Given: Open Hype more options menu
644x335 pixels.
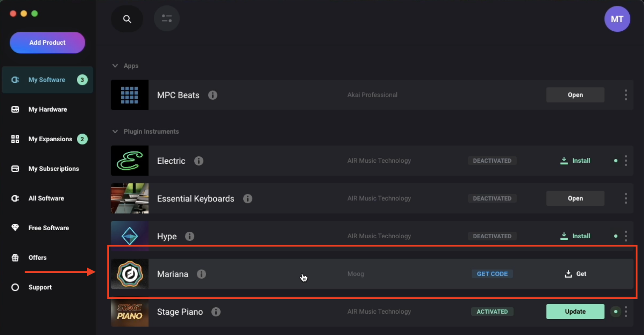Looking at the screenshot, I should tap(626, 236).
